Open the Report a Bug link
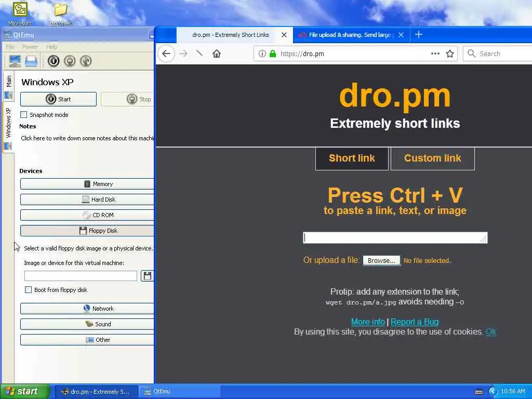 (415, 322)
